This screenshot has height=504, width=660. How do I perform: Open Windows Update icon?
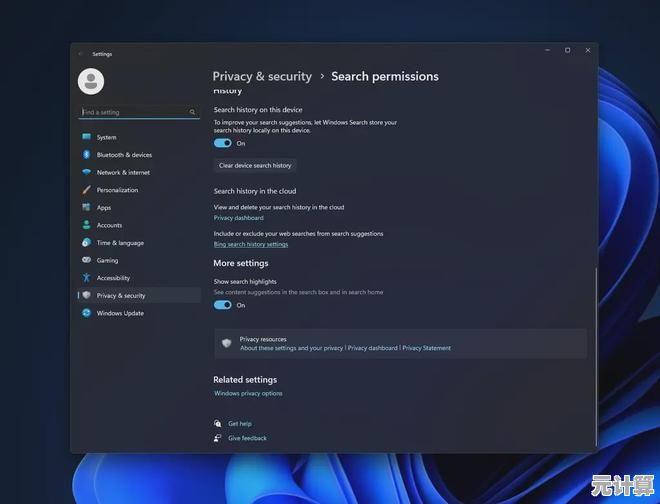pos(87,313)
